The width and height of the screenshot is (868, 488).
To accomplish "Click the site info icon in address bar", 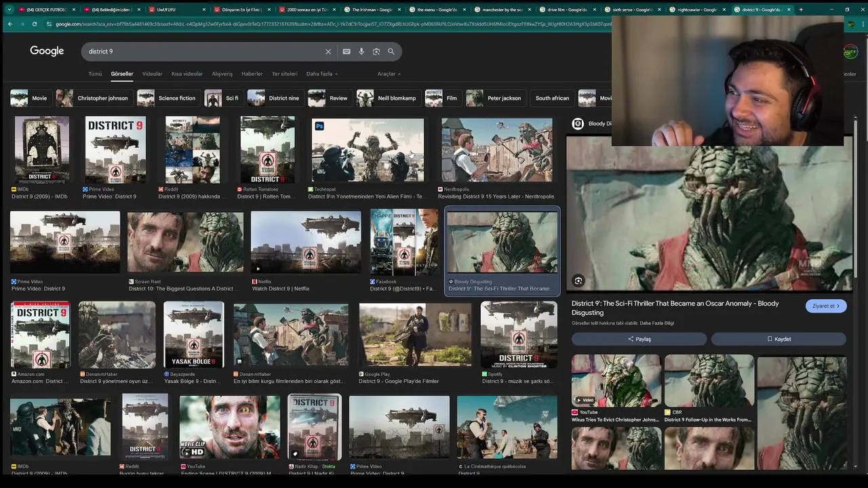I will [x=50, y=24].
